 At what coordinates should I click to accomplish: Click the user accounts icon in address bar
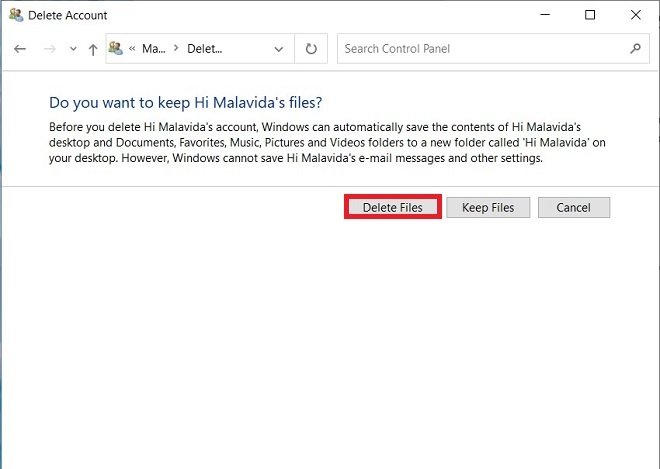116,48
